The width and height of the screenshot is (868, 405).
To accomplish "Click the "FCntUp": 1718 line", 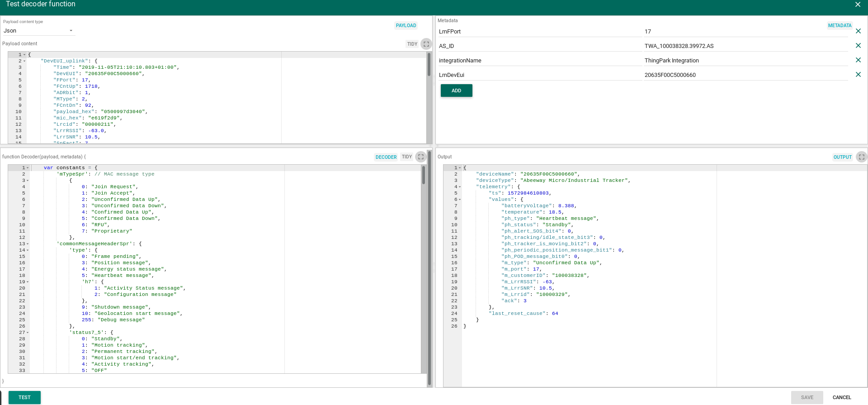I will click(x=77, y=86).
